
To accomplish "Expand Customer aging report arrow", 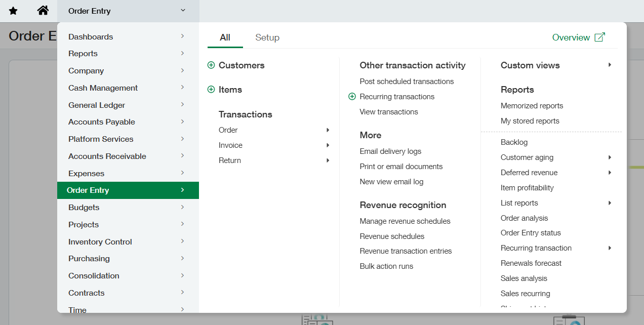I will (610, 157).
